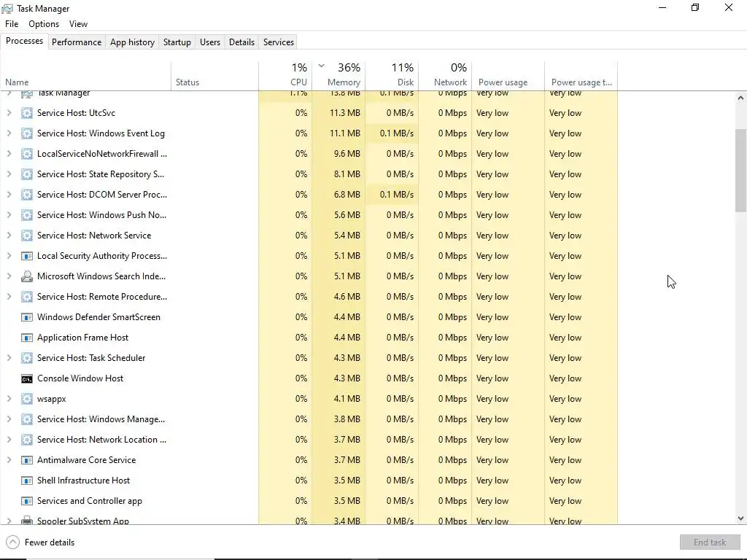Click the vertical scrollbar thumb

[x=740, y=170]
